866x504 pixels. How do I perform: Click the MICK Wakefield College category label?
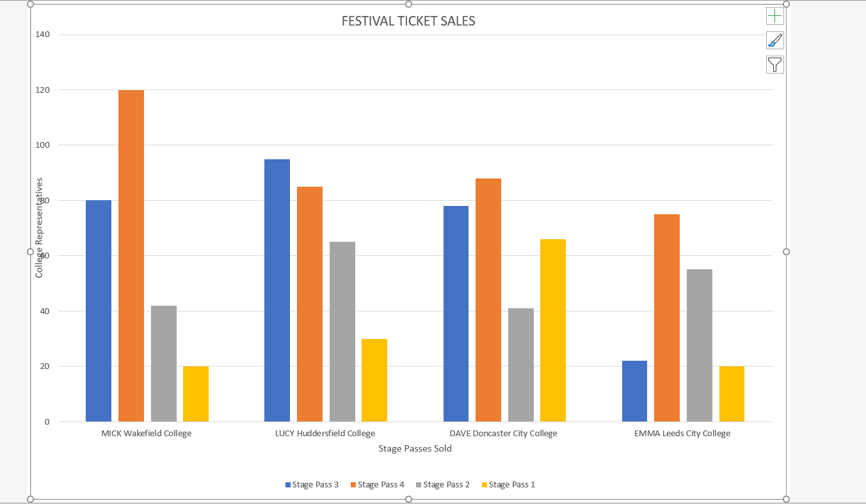click(147, 434)
